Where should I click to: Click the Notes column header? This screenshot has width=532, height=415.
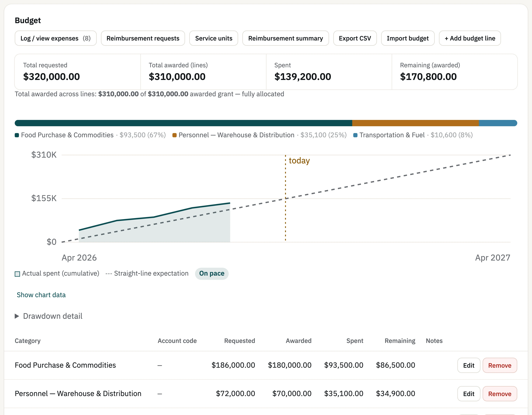pos(434,341)
